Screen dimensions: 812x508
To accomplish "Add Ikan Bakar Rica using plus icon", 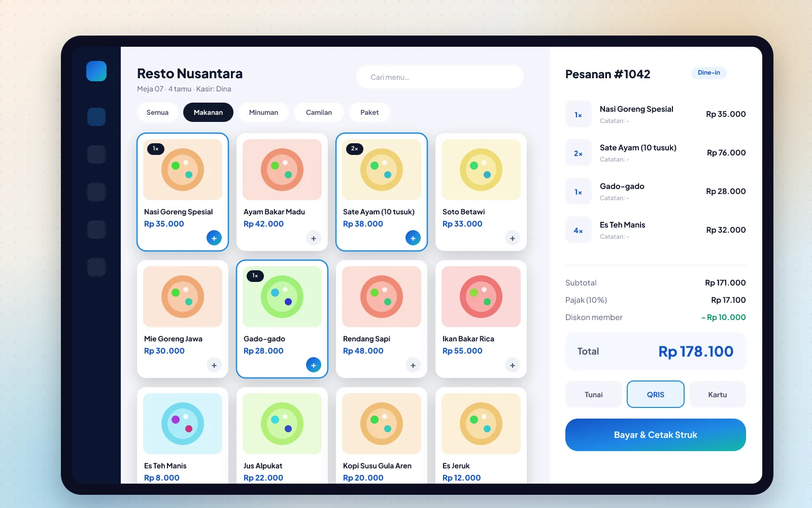I will coord(513,365).
